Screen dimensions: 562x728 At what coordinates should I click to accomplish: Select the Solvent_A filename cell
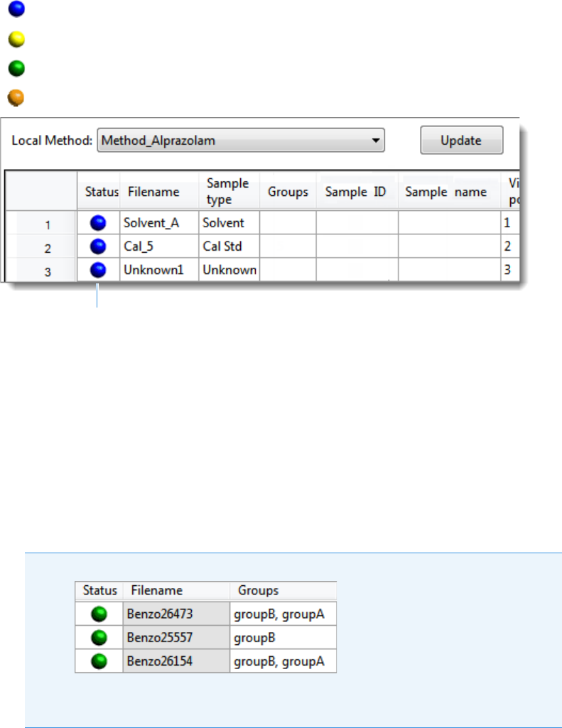159,222
